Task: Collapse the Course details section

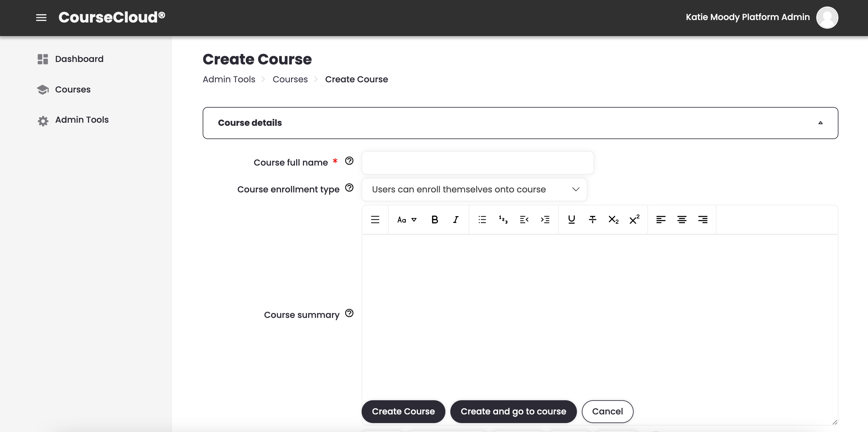Action: (821, 123)
